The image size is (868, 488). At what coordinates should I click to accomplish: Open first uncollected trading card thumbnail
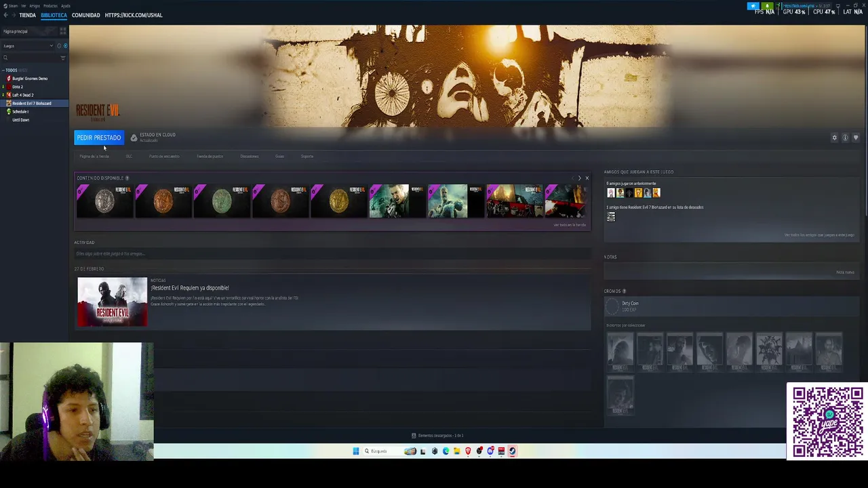620,352
